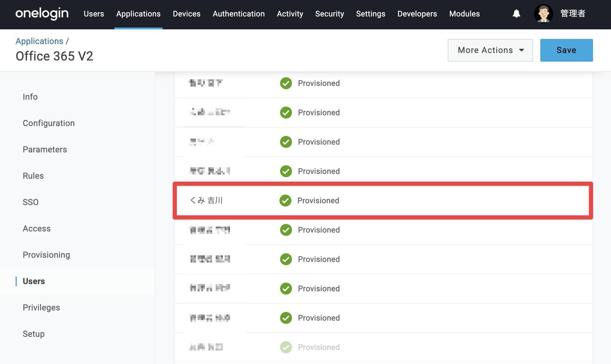This screenshot has height=364, width=611.
Task: Select the user row くみ 吉川
Action: click(x=383, y=201)
